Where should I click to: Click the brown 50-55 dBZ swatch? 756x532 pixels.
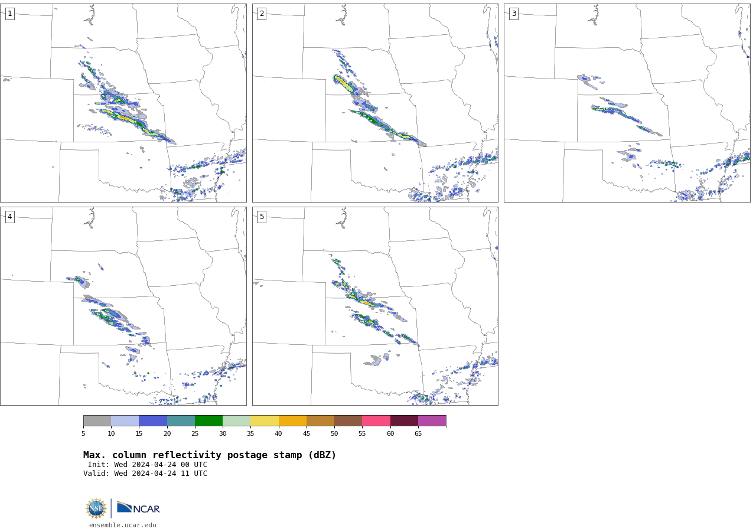click(348, 421)
